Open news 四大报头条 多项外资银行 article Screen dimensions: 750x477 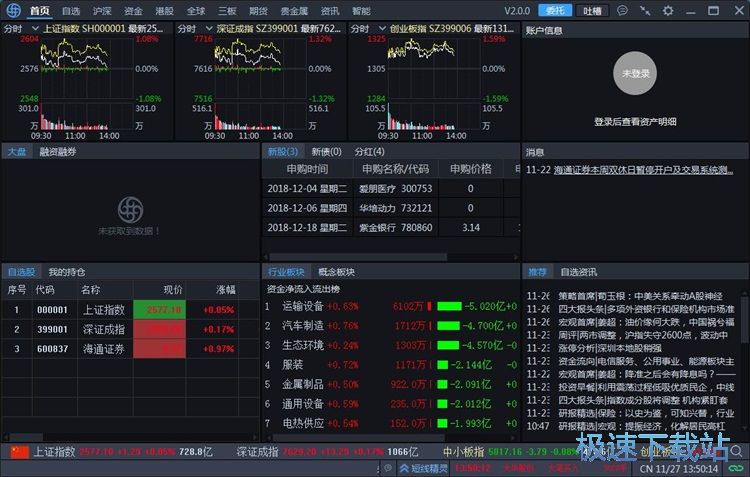coord(646,309)
